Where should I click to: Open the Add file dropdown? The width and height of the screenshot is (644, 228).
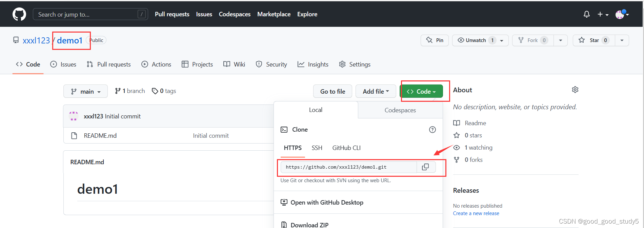(376, 91)
